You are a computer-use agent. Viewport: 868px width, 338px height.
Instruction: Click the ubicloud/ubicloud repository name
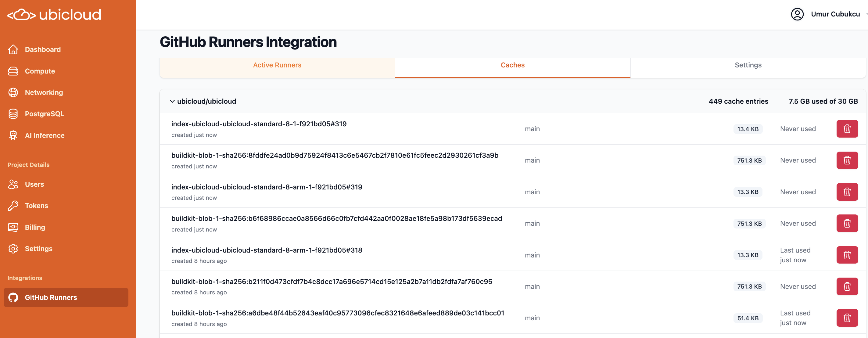pyautogui.click(x=206, y=101)
